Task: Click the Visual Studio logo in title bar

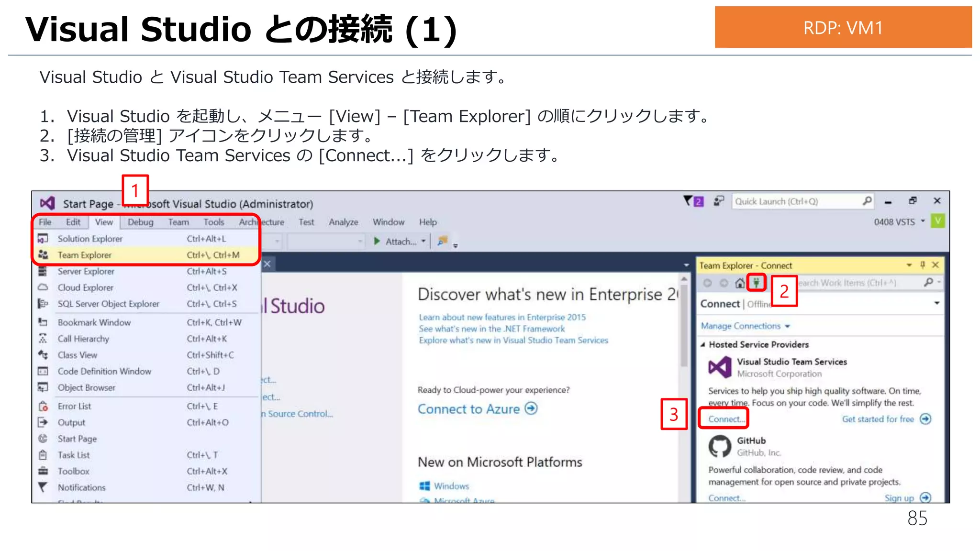Action: 47,203
